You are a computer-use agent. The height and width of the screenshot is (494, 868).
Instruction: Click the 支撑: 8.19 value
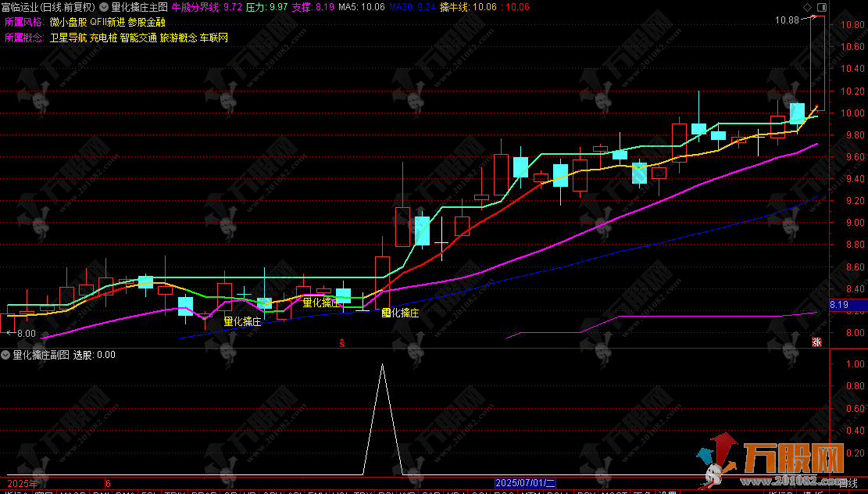click(313, 7)
